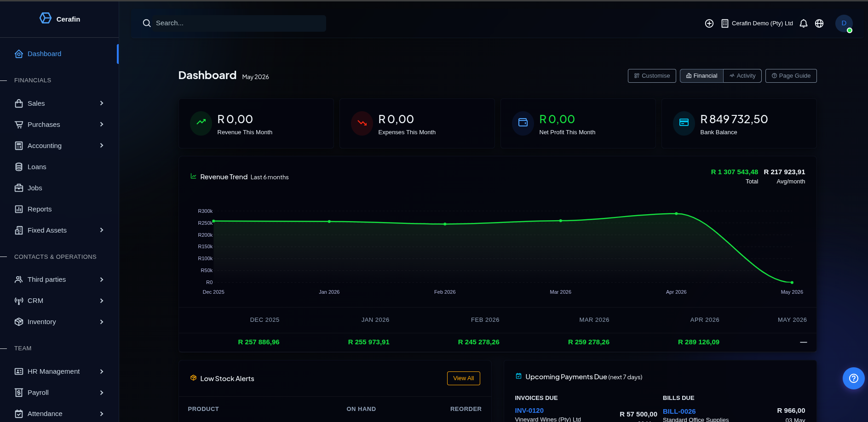Click the HR Management ID card icon
This screenshot has width=868, height=422.
[19, 371]
